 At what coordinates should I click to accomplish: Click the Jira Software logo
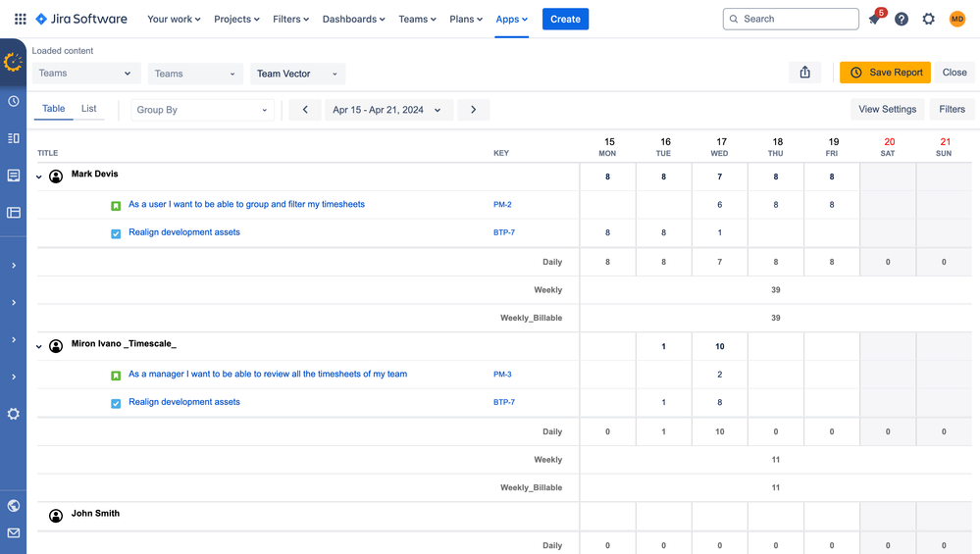pyautogui.click(x=81, y=19)
